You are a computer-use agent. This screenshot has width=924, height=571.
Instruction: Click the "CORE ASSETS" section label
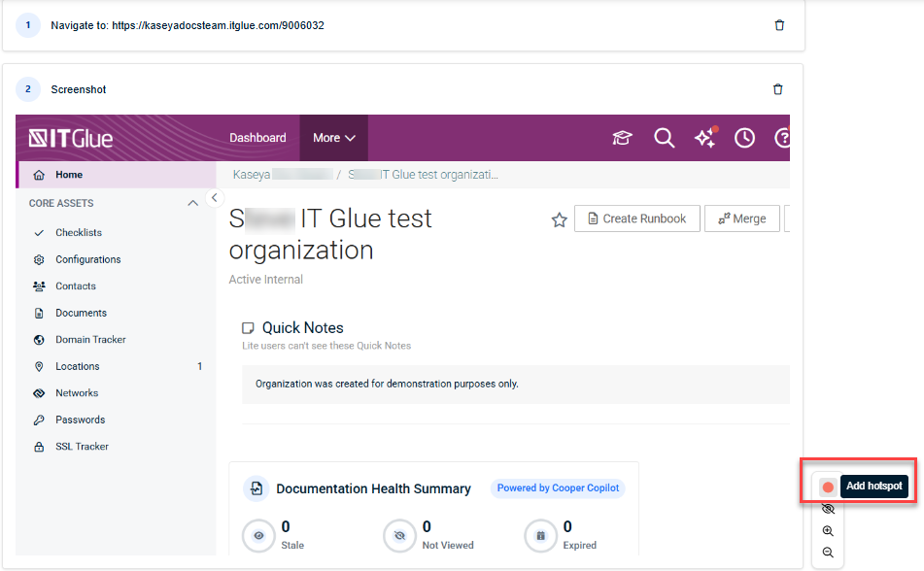[x=61, y=203]
